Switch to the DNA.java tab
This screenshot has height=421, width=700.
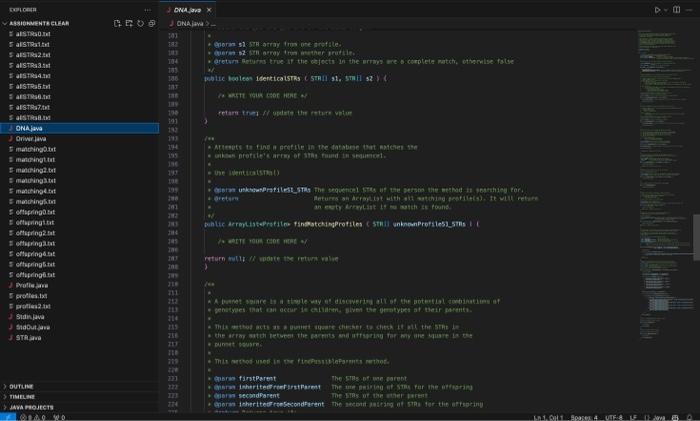[x=188, y=10]
